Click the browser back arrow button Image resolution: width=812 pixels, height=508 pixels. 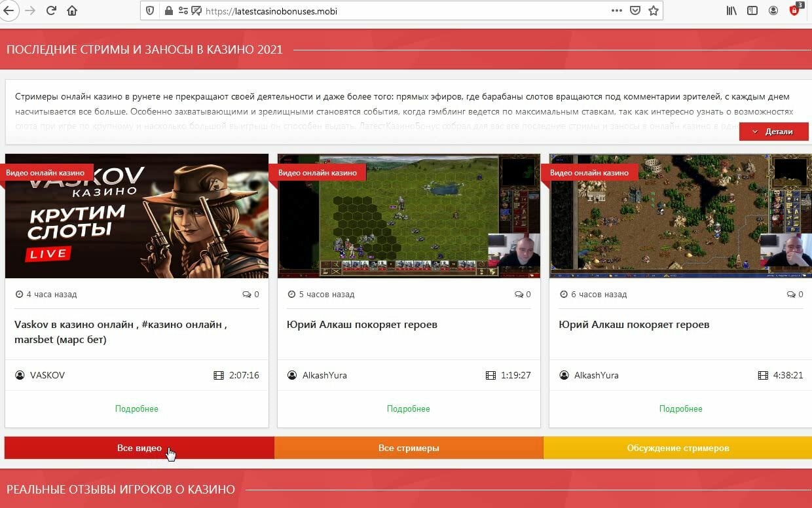point(9,10)
